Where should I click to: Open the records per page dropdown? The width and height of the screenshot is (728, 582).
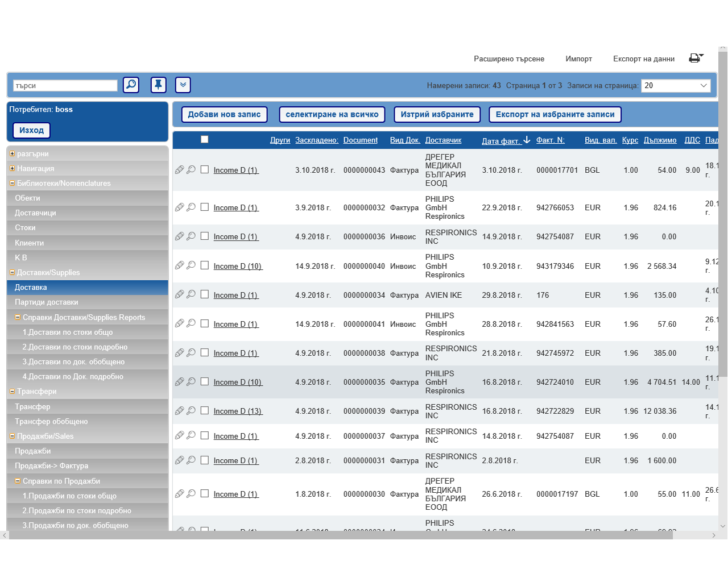coord(676,86)
